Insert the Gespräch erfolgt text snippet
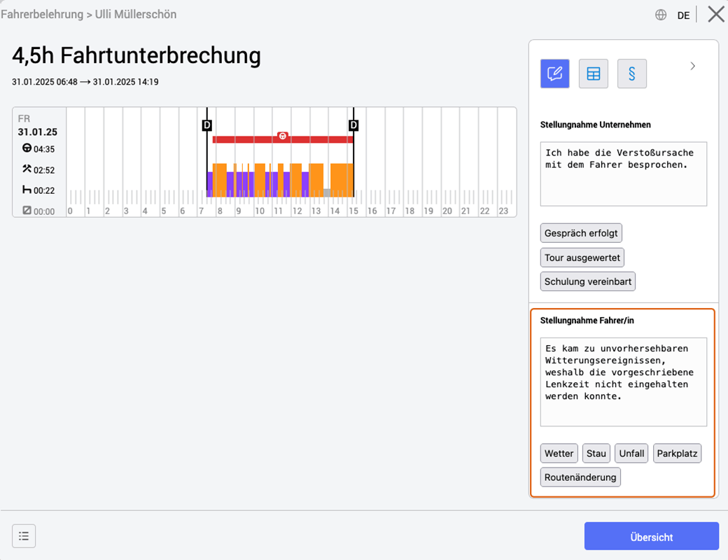Viewport: 728px width, 560px height. point(581,233)
